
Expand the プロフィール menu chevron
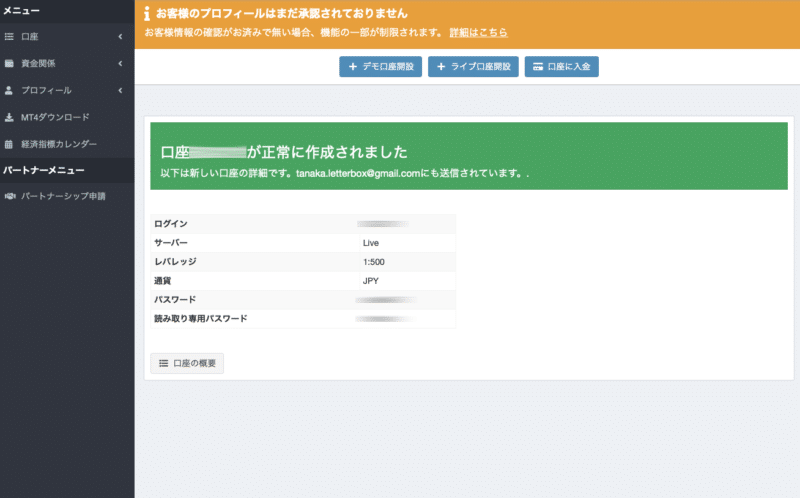click(120, 90)
